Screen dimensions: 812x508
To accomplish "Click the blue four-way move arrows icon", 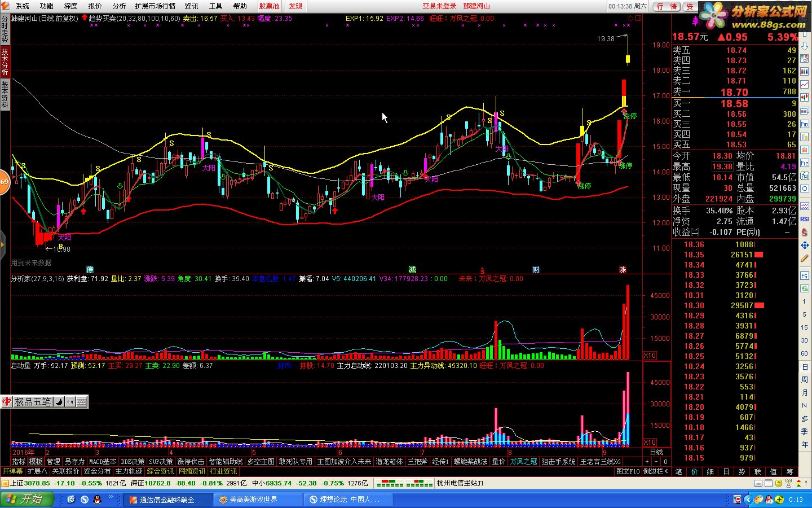I will tap(805, 246).
